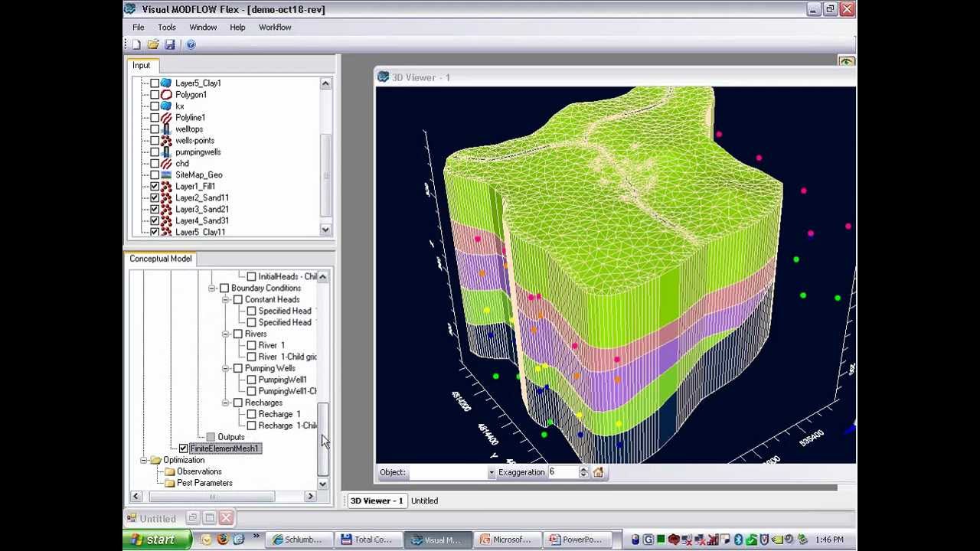Collapse the Constant Heads tree node
Screen dimensions: 980x551
(226, 300)
